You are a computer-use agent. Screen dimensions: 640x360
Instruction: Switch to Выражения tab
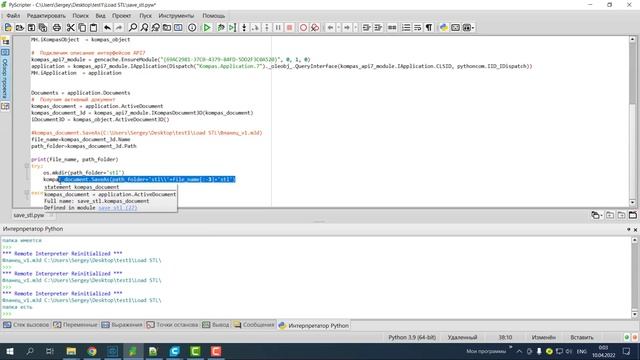pos(122,325)
